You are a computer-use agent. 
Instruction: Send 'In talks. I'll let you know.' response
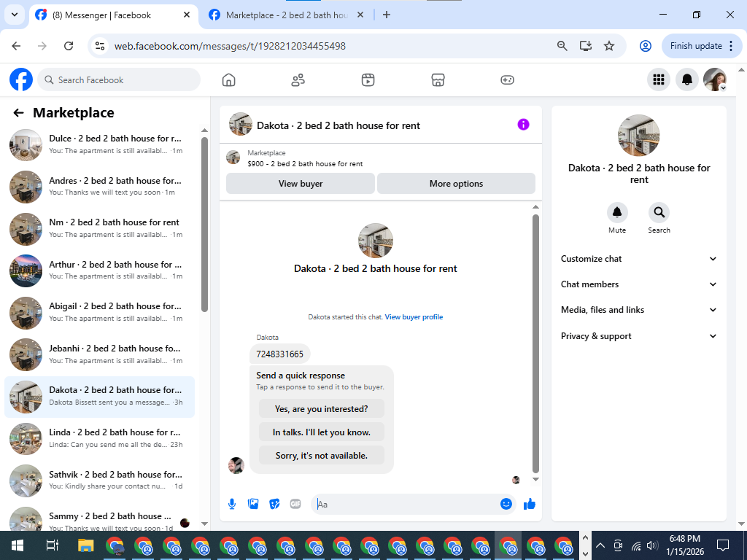tap(322, 432)
